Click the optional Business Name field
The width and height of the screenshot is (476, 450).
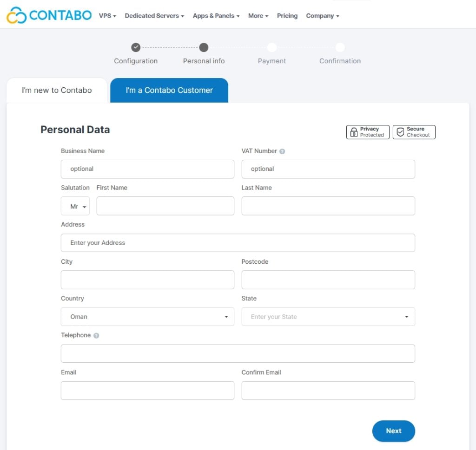point(147,169)
